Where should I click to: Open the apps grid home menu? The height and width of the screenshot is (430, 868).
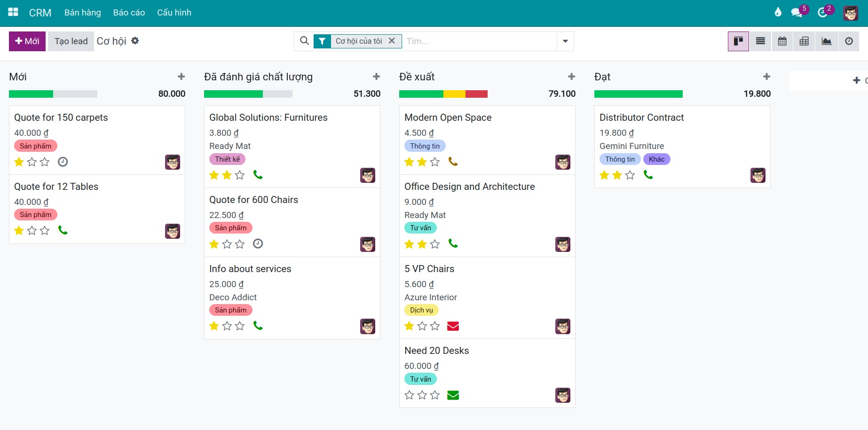(13, 12)
